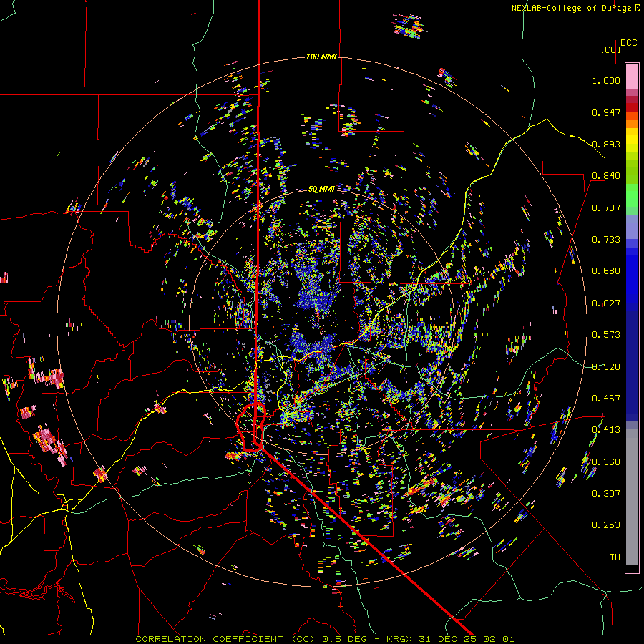The height and width of the screenshot is (644, 644).
Task: Click the 0.947 legend value
Action: 606,112
